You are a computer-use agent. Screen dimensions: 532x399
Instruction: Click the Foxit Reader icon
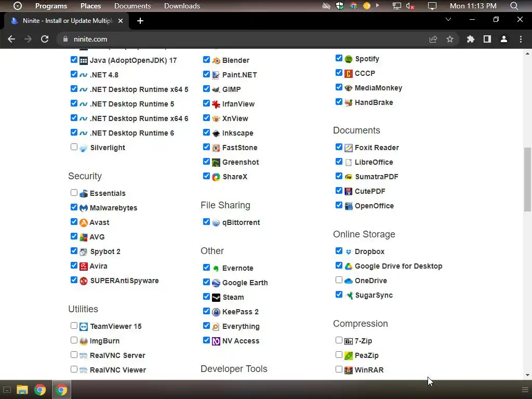[x=349, y=148]
